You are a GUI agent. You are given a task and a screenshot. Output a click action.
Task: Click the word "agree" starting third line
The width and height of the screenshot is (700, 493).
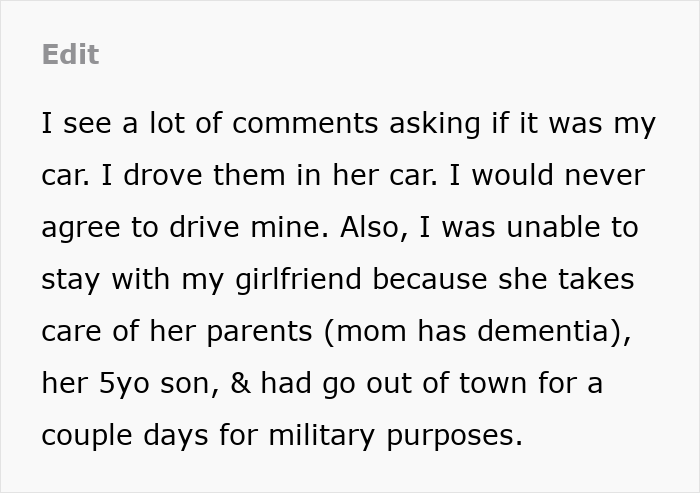point(82,228)
